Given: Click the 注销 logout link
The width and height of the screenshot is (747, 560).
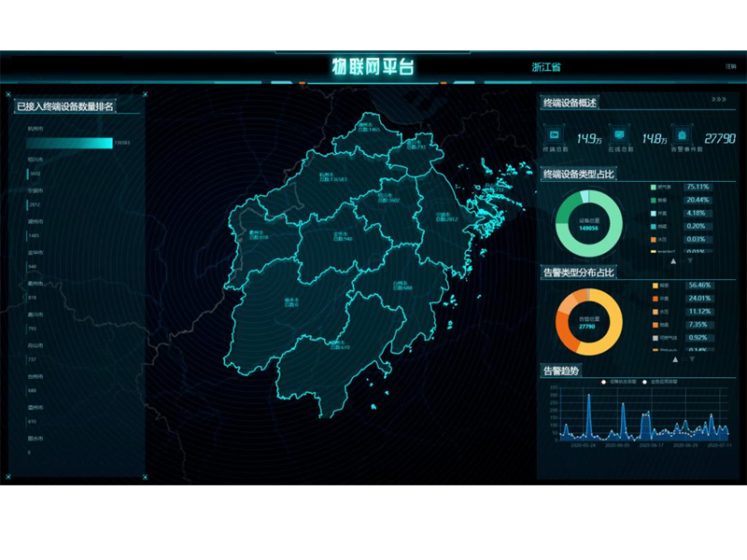Looking at the screenshot, I should click(x=731, y=66).
